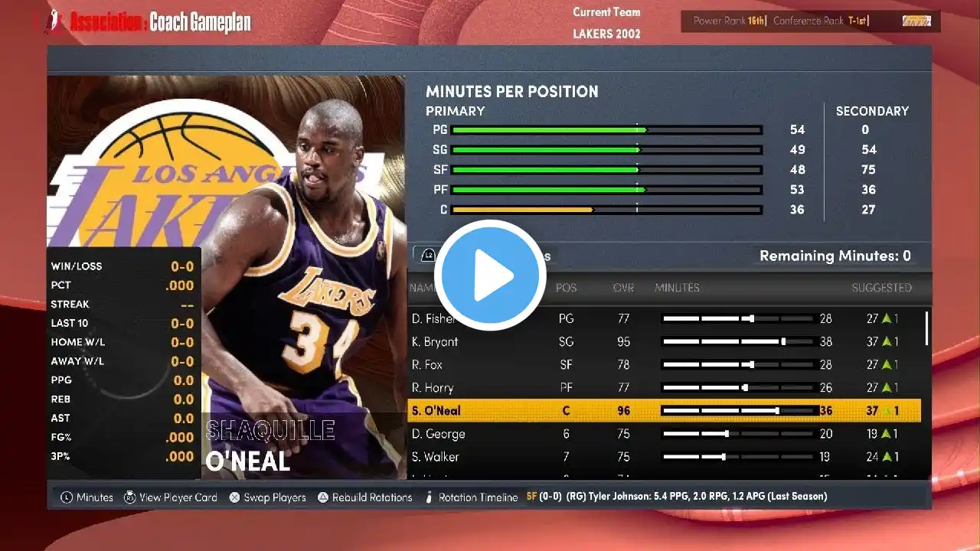Select the Minutes option label

click(x=96, y=497)
